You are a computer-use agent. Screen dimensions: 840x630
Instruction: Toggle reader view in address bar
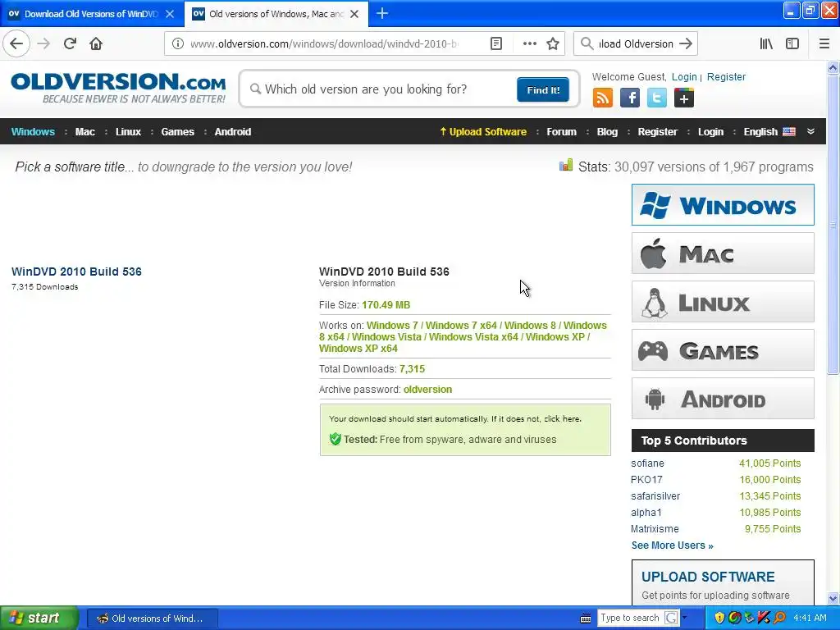coord(496,44)
